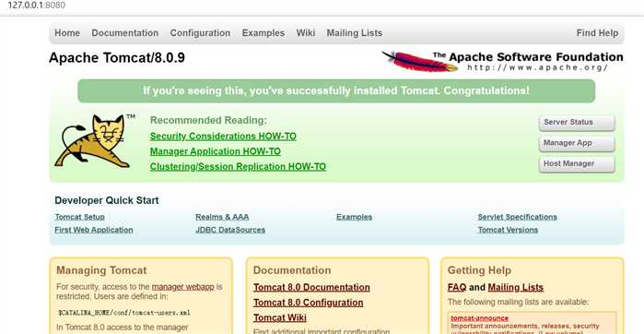
Task: Open Documentation in the top nav bar
Action: coord(125,33)
